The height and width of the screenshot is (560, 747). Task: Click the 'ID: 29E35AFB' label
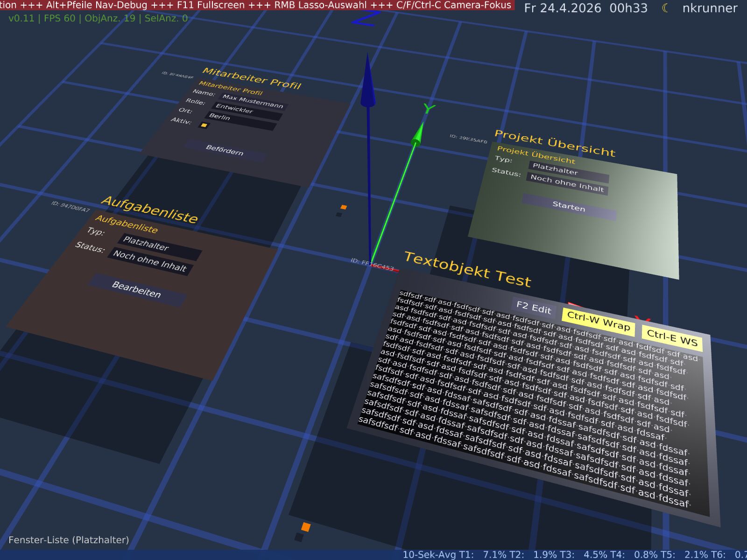tap(468, 139)
